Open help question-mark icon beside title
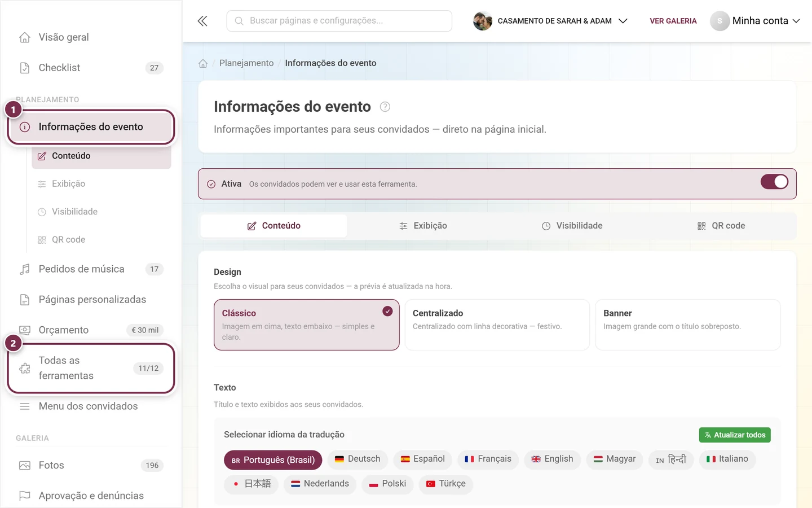 pos(385,107)
